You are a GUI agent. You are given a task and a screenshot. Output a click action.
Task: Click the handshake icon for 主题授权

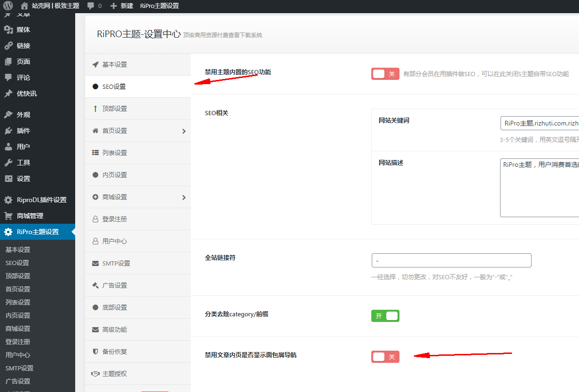(x=95, y=374)
